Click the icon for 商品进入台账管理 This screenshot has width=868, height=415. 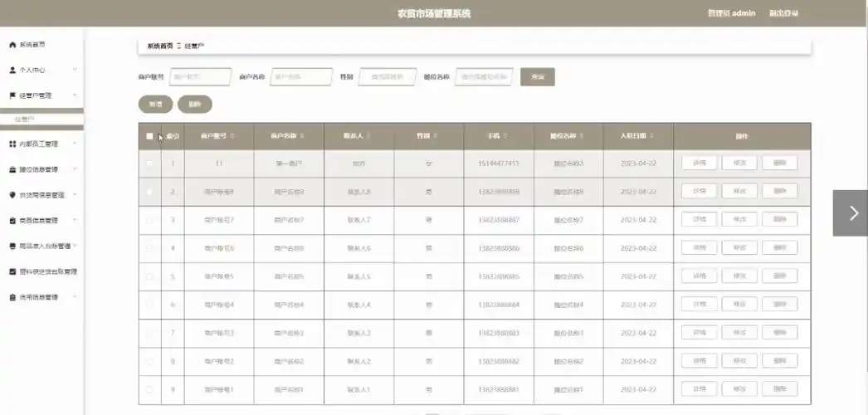click(12, 246)
